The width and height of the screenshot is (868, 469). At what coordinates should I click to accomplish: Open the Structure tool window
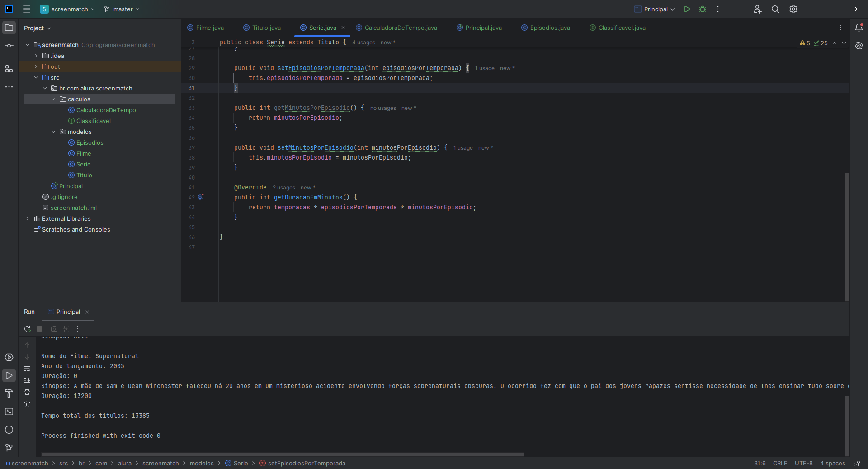coord(9,69)
